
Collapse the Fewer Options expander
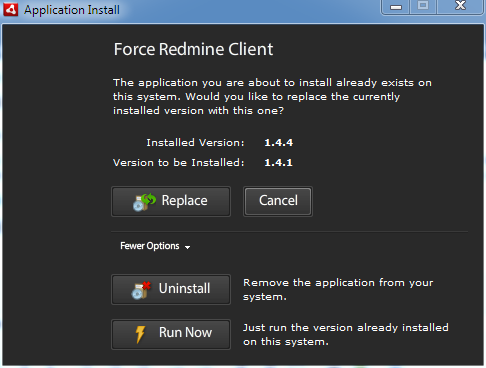point(155,246)
